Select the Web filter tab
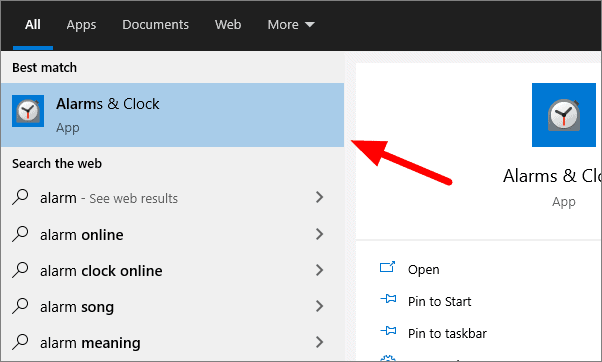Viewport: 602px width, 362px height. [x=228, y=25]
